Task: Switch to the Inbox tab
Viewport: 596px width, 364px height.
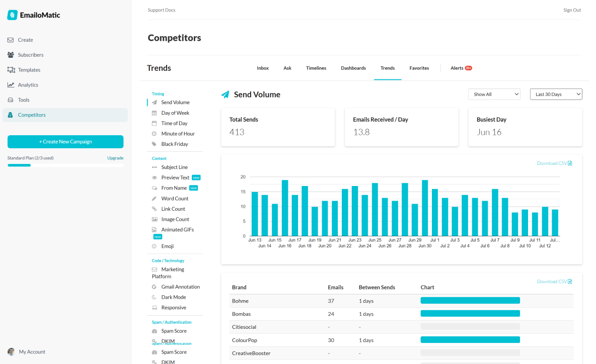Action: (x=263, y=68)
